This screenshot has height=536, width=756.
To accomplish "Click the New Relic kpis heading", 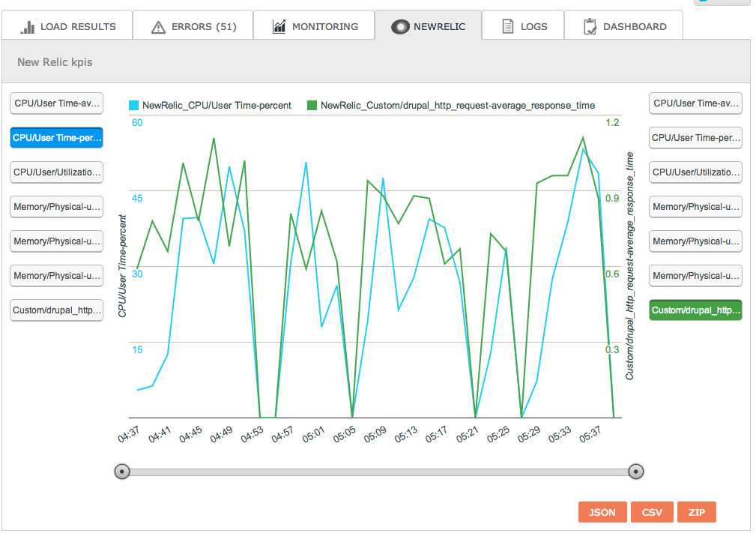I will click(x=55, y=62).
